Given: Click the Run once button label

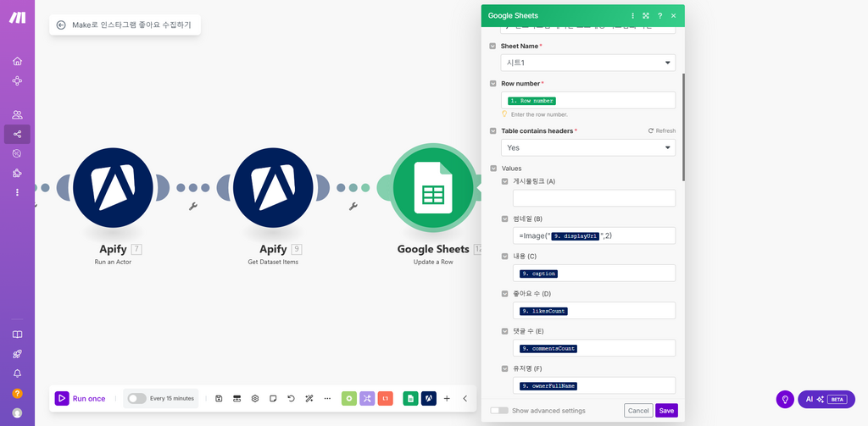Looking at the screenshot, I should click(88, 398).
